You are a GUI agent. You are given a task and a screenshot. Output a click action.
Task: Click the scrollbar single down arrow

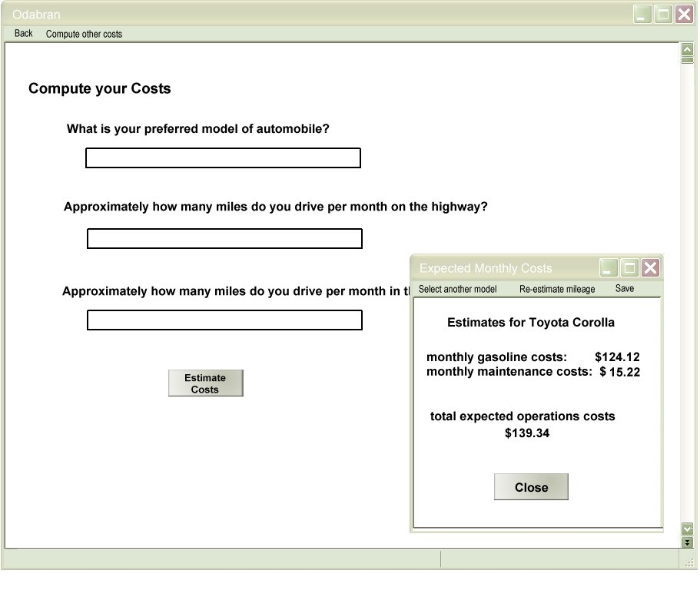point(687,529)
